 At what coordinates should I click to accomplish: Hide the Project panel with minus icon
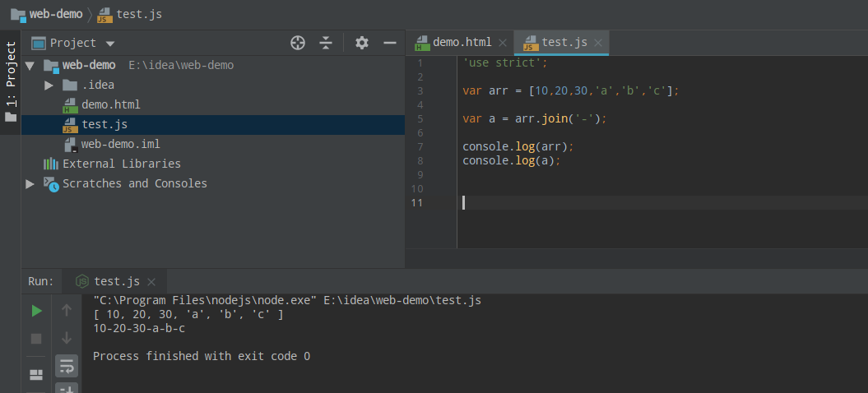point(390,43)
